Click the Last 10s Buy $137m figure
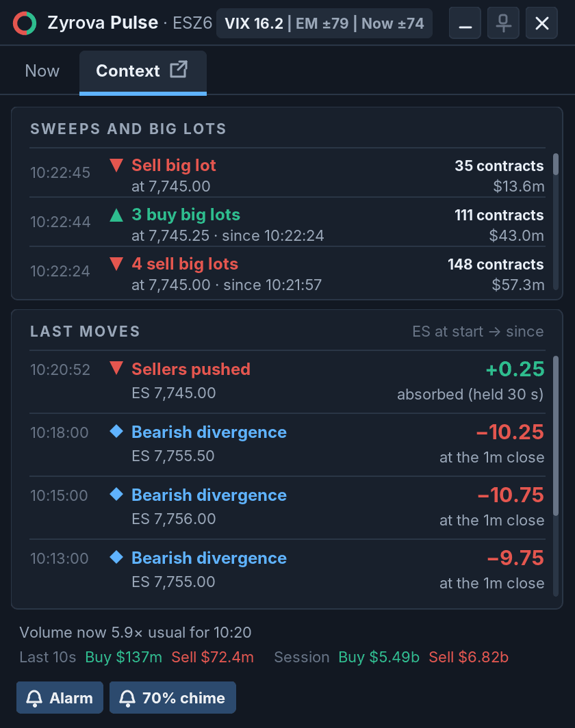Image resolution: width=575 pixels, height=728 pixels. tap(123, 658)
